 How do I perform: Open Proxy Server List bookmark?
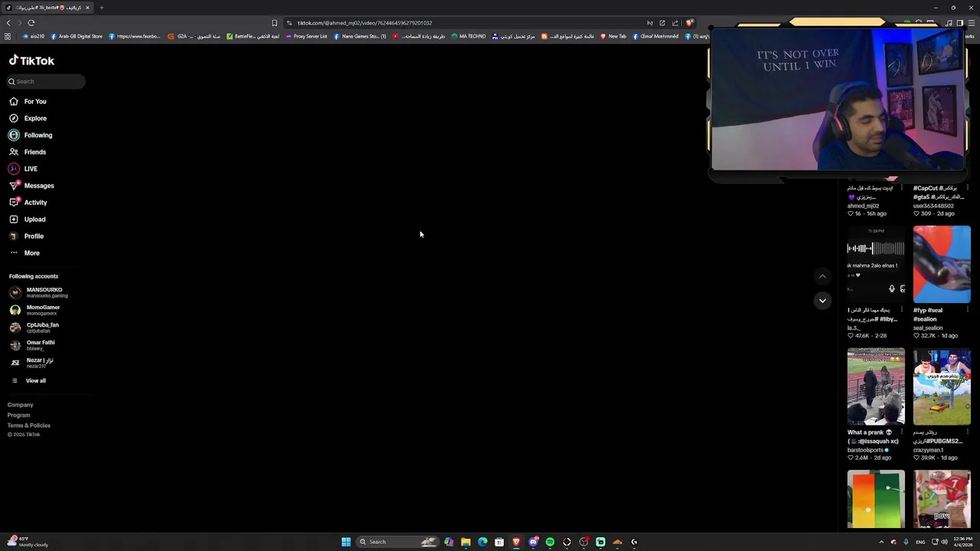point(306,36)
